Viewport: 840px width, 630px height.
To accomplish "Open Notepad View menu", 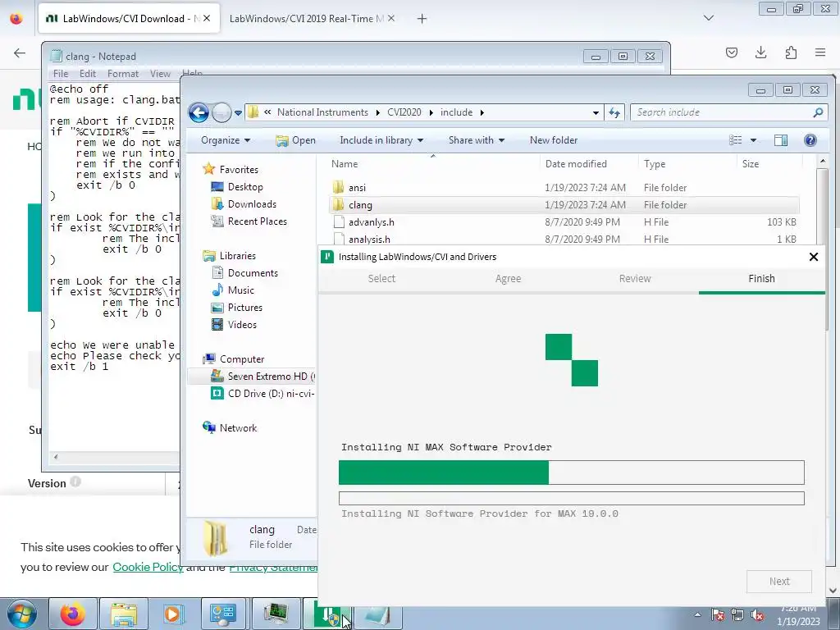I will [160, 74].
